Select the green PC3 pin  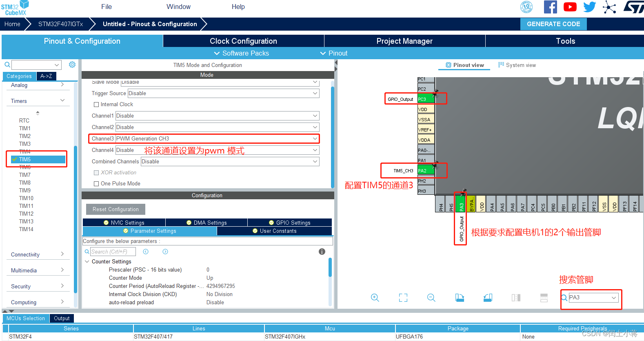[426, 99]
